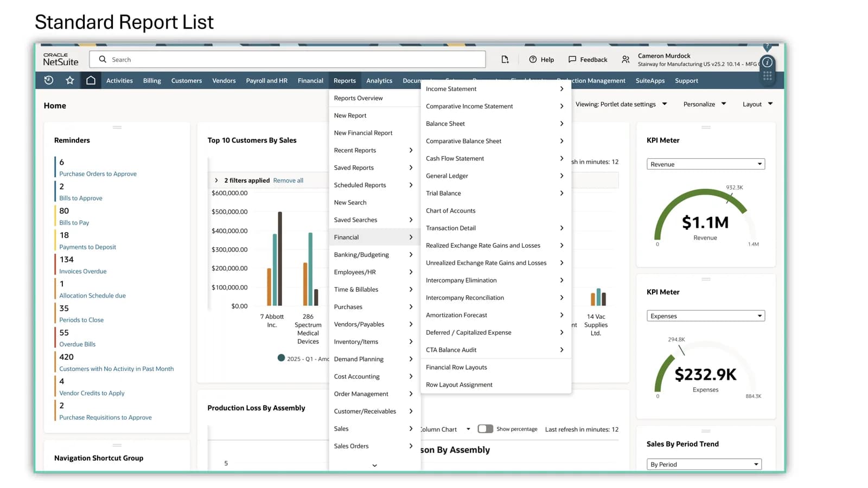
Task: Open Payments to Deposit reminder
Action: coord(87,247)
